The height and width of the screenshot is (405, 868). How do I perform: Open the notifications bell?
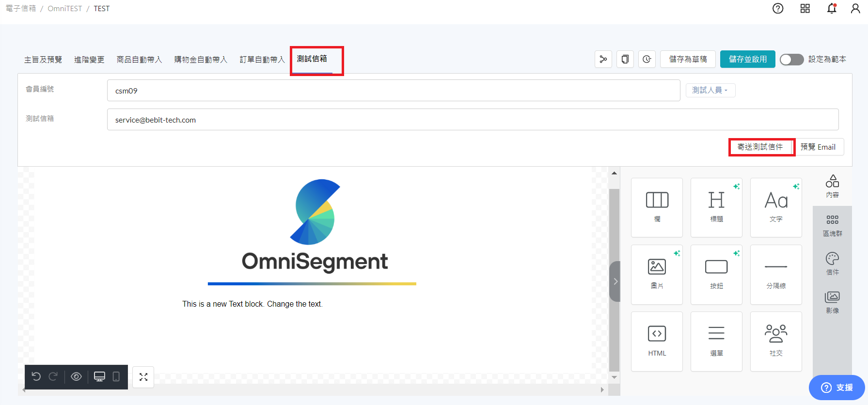pos(832,8)
